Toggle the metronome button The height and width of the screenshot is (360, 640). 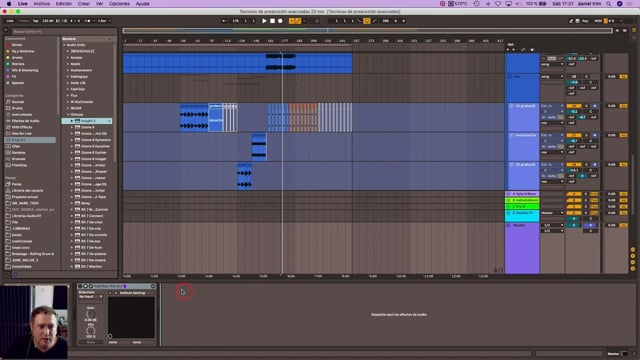(88, 21)
